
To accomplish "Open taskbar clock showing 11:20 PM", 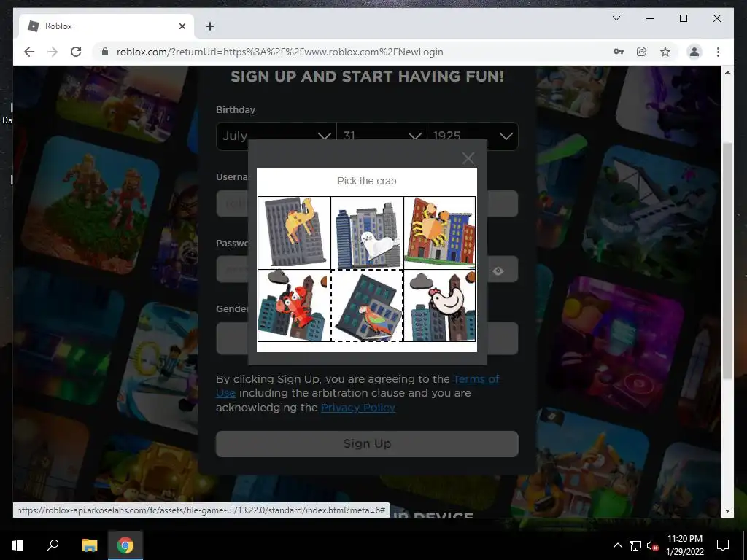I will (685, 545).
